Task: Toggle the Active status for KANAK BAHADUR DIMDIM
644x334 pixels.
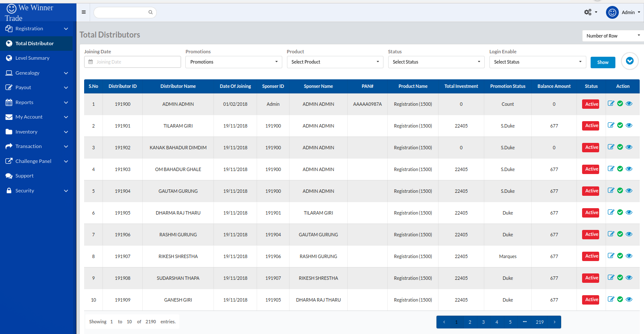Action: point(591,148)
